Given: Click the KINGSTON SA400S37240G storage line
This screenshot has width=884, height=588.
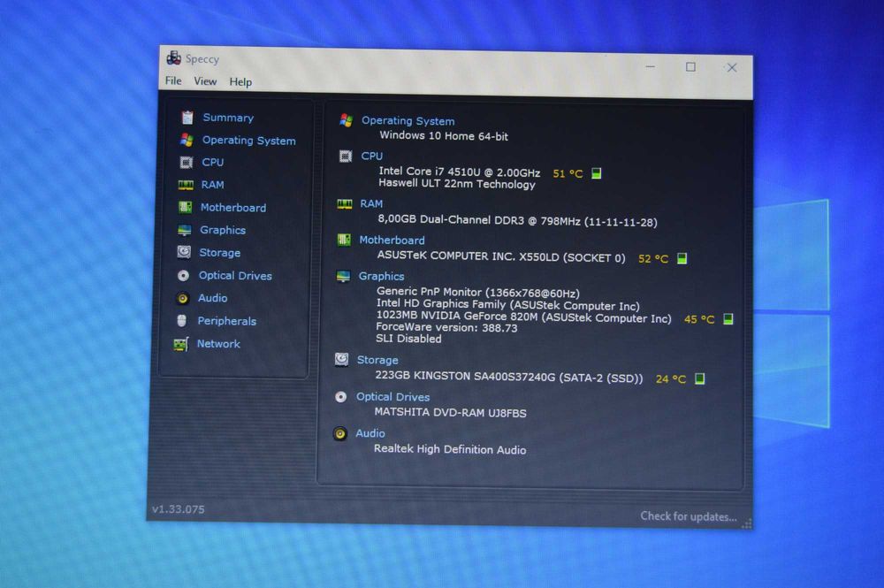Looking at the screenshot, I should (x=509, y=377).
